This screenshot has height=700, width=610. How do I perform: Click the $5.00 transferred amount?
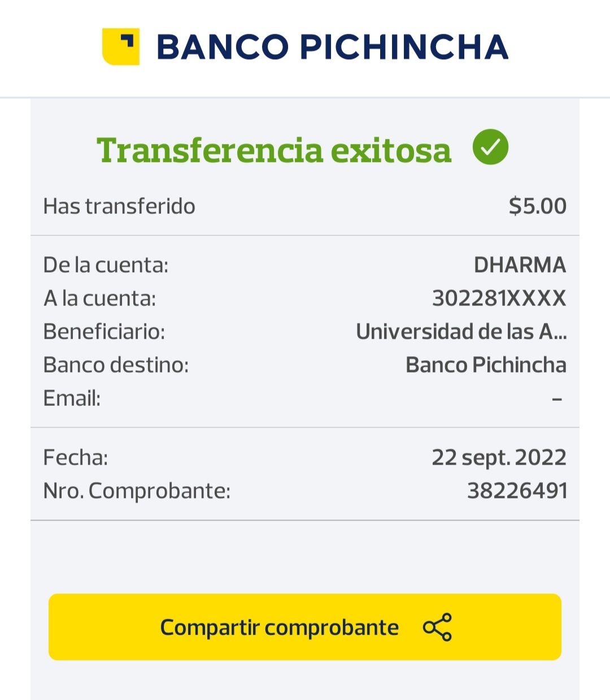coord(537,206)
